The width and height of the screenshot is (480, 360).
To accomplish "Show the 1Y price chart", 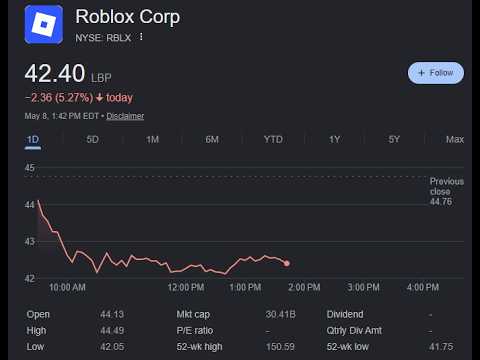I will [x=334, y=139].
